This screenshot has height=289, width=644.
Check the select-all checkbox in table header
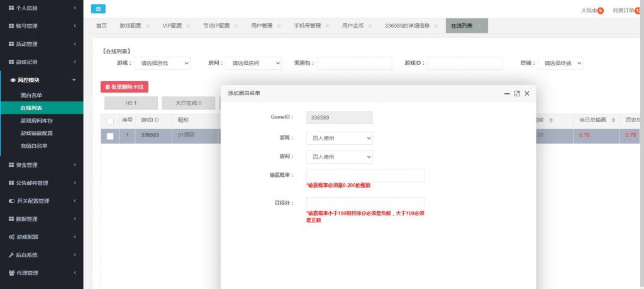[110, 121]
